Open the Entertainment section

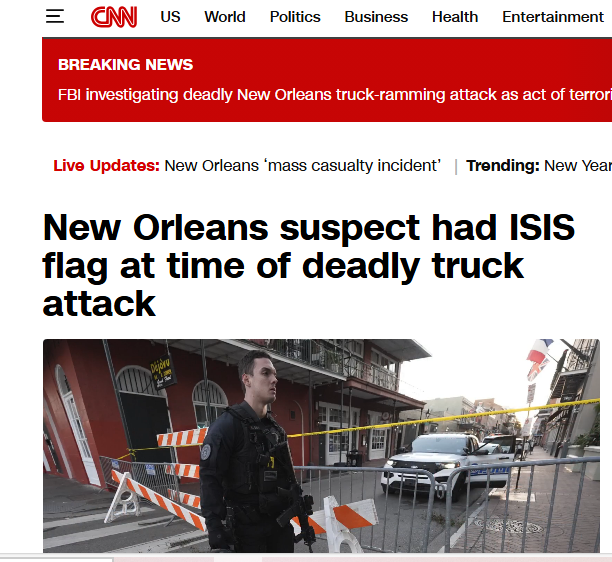coord(553,17)
